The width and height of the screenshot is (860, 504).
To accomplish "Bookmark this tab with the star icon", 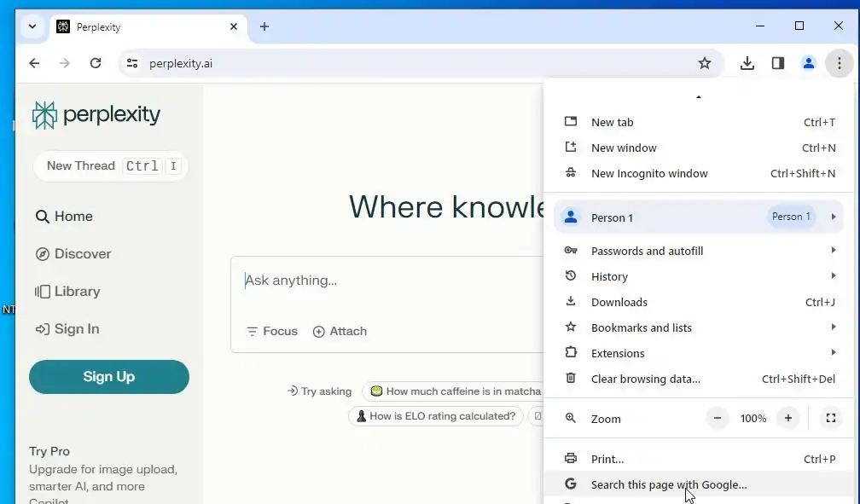I will (x=704, y=63).
